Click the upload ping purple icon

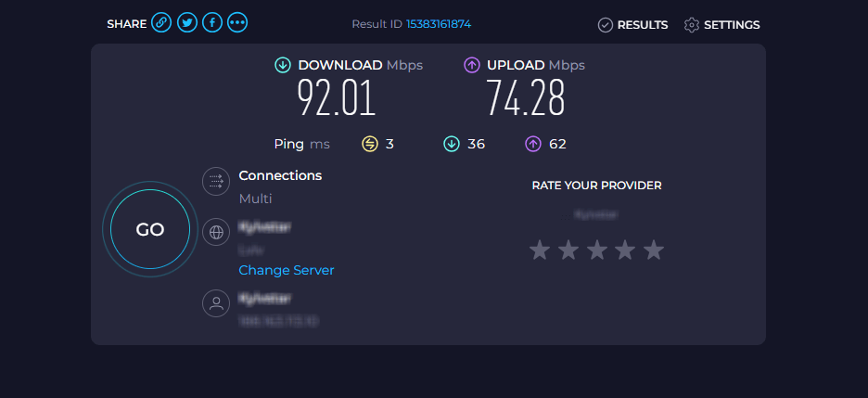tap(533, 144)
